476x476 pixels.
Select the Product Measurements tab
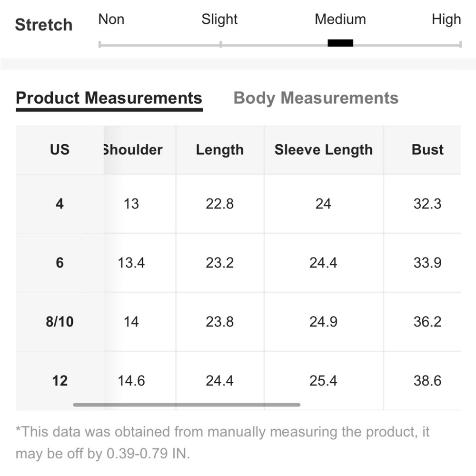[109, 98]
